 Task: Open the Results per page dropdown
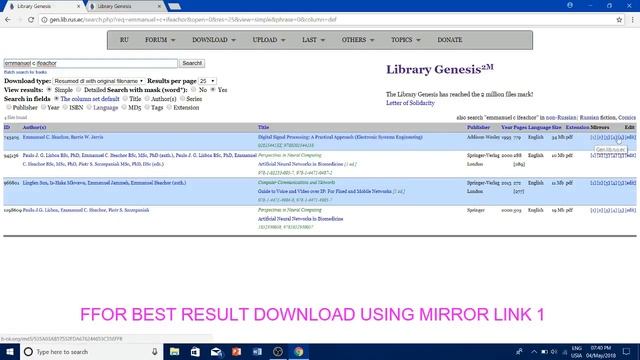pos(207,81)
